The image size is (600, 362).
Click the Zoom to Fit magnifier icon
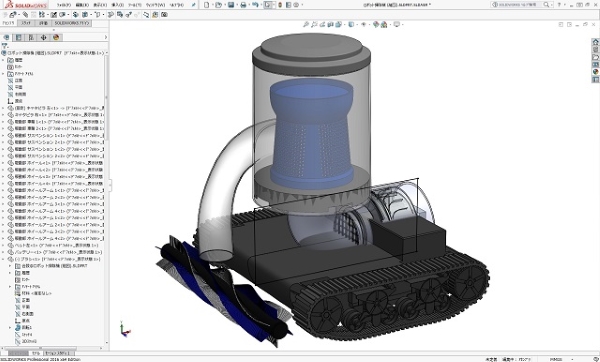(x=306, y=24)
